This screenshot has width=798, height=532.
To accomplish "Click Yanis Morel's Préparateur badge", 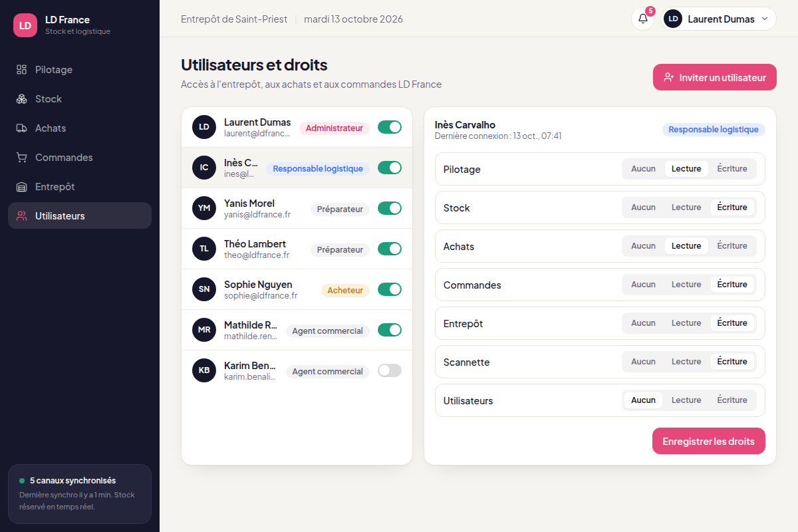I will [340, 209].
